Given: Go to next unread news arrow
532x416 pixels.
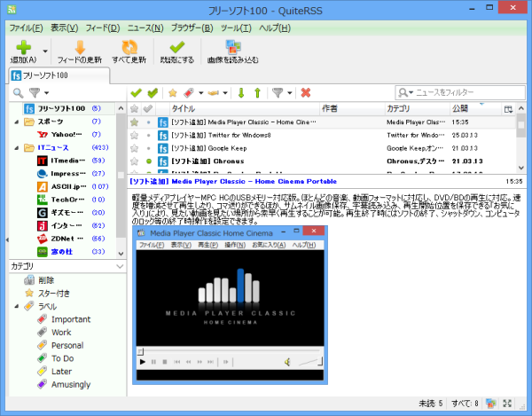Looking at the screenshot, I should [x=241, y=92].
